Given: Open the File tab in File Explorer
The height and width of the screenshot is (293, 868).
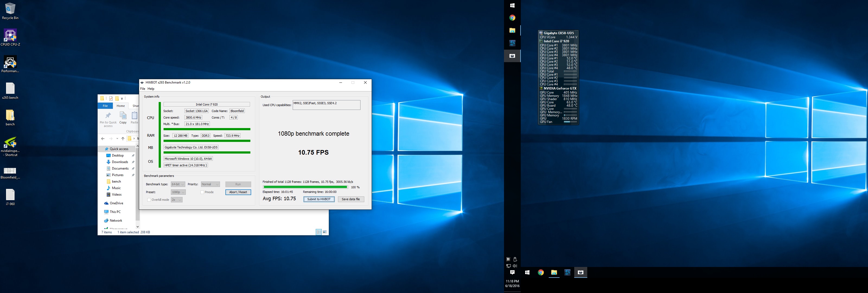Looking at the screenshot, I should (x=105, y=106).
